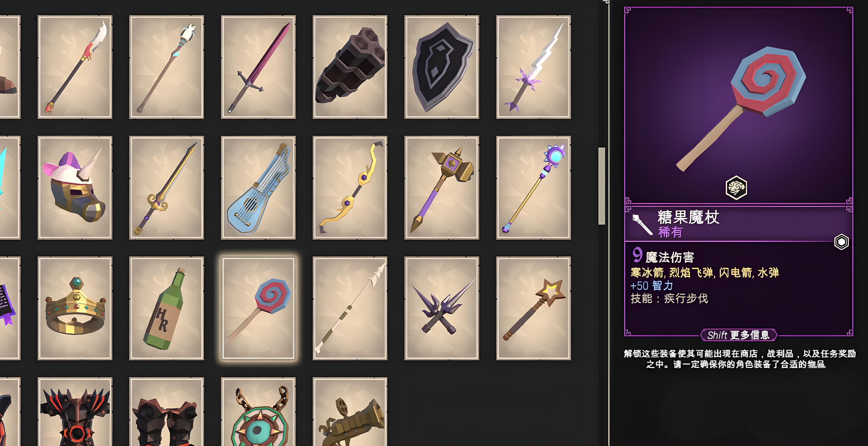Choose the green HR bottle card
The image size is (868, 446).
[x=166, y=308]
